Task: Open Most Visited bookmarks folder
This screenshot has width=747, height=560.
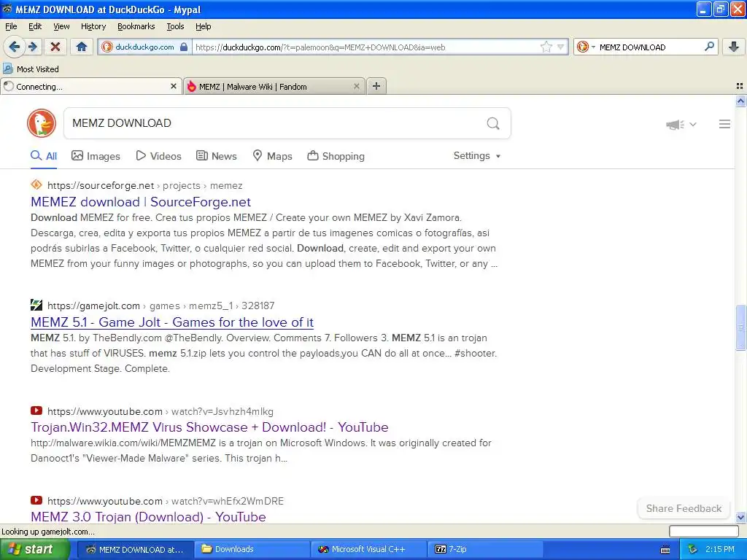Action: click(x=31, y=69)
